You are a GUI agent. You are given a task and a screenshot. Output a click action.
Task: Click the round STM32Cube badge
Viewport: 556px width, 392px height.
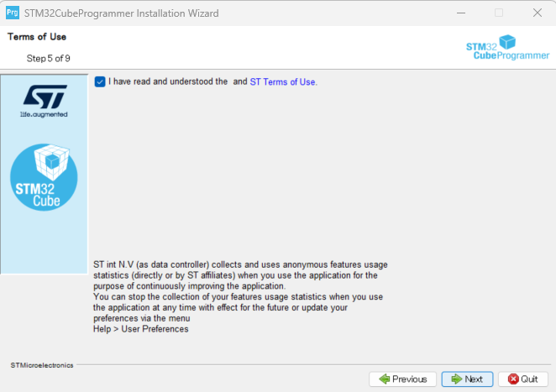[x=44, y=176]
